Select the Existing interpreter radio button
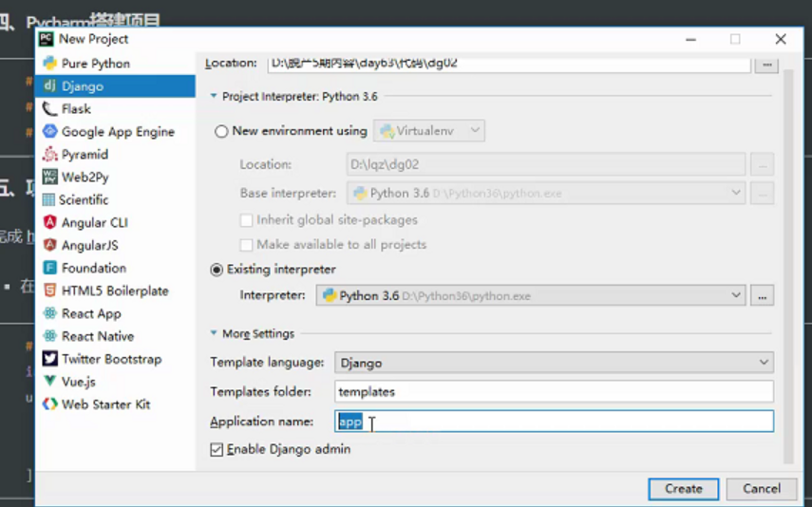 (217, 270)
